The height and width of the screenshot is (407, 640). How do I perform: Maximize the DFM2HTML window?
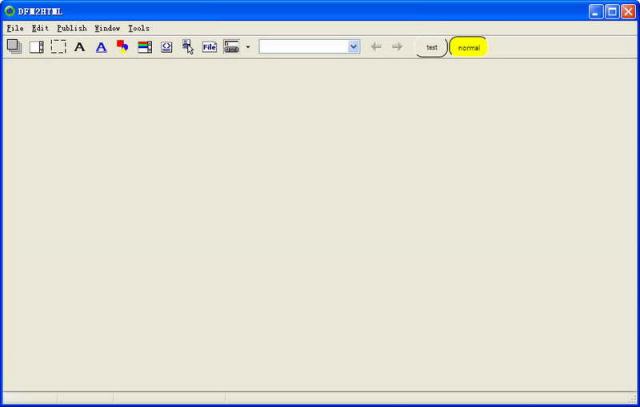[x=612, y=11]
